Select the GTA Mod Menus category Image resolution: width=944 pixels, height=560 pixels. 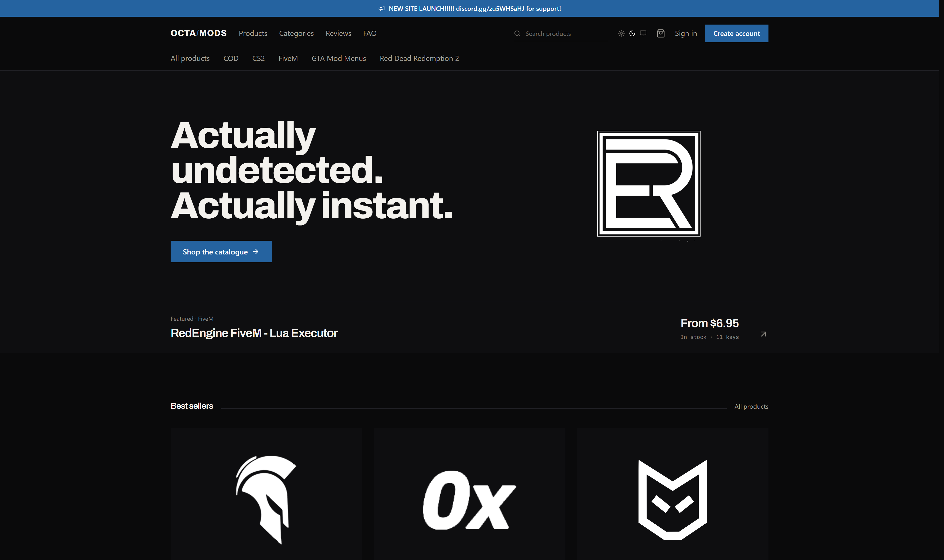click(x=339, y=58)
